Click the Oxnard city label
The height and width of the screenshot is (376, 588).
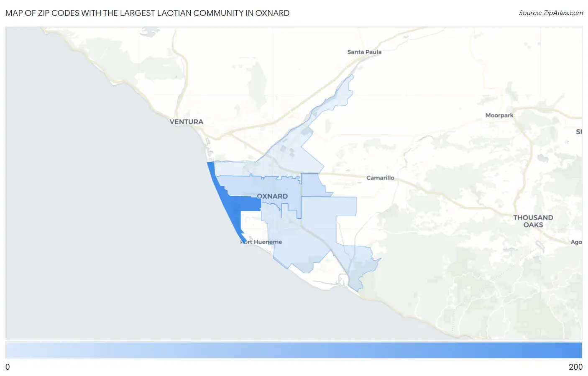272,196
